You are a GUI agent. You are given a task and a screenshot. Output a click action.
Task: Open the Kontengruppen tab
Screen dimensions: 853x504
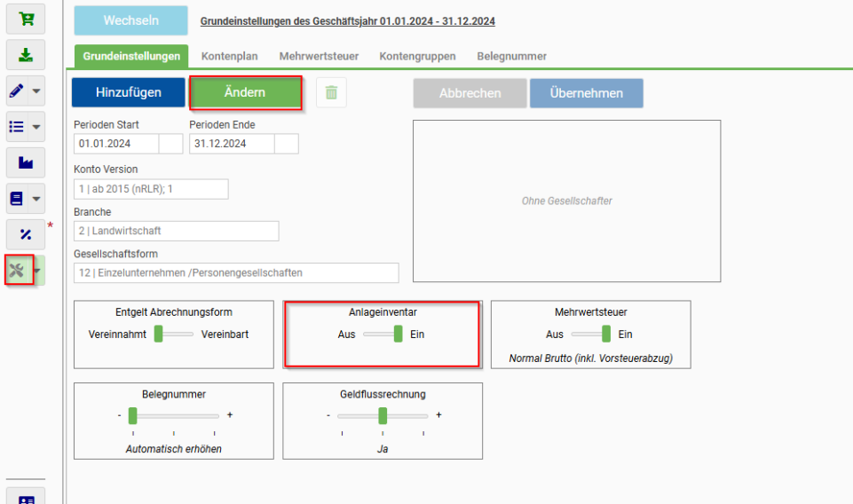pos(417,56)
